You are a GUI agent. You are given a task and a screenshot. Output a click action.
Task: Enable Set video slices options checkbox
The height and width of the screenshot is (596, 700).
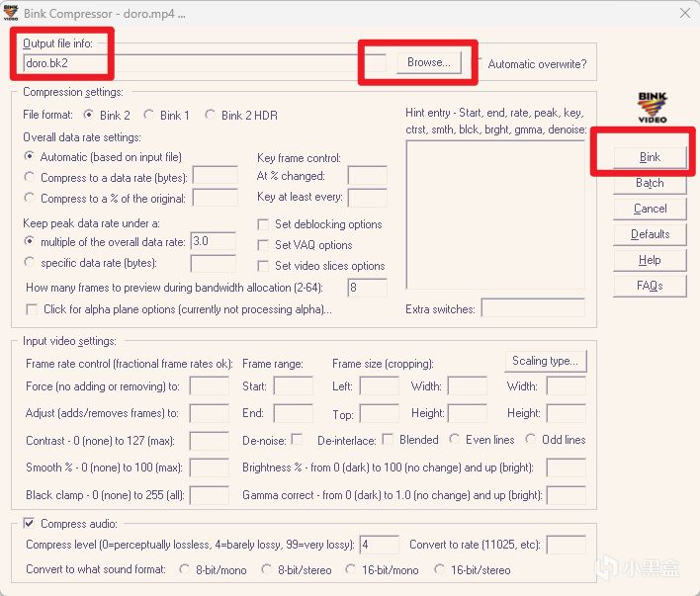[x=263, y=266]
